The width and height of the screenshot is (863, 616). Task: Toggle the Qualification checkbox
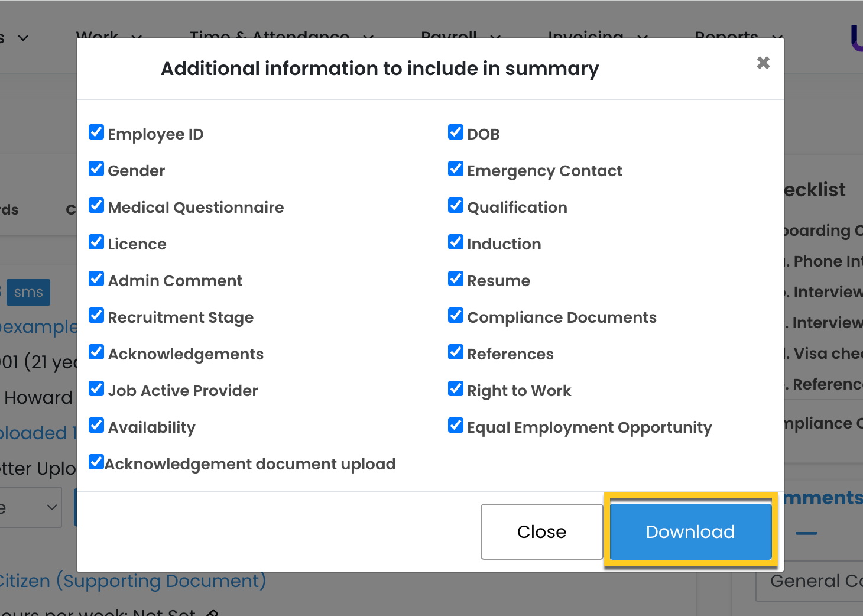(456, 206)
